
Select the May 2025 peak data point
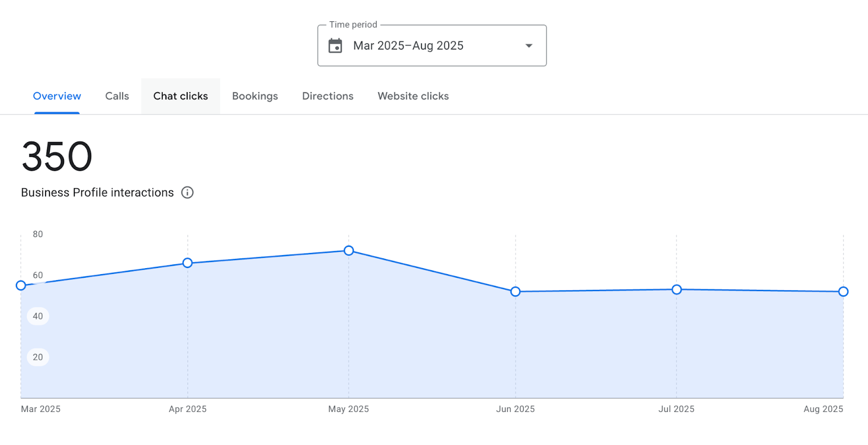pyautogui.click(x=349, y=251)
